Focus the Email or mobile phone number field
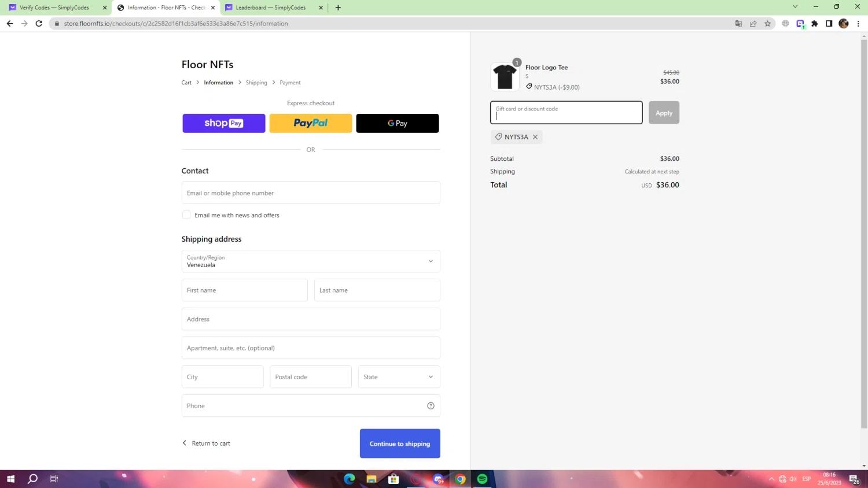The height and width of the screenshot is (488, 868). click(311, 193)
